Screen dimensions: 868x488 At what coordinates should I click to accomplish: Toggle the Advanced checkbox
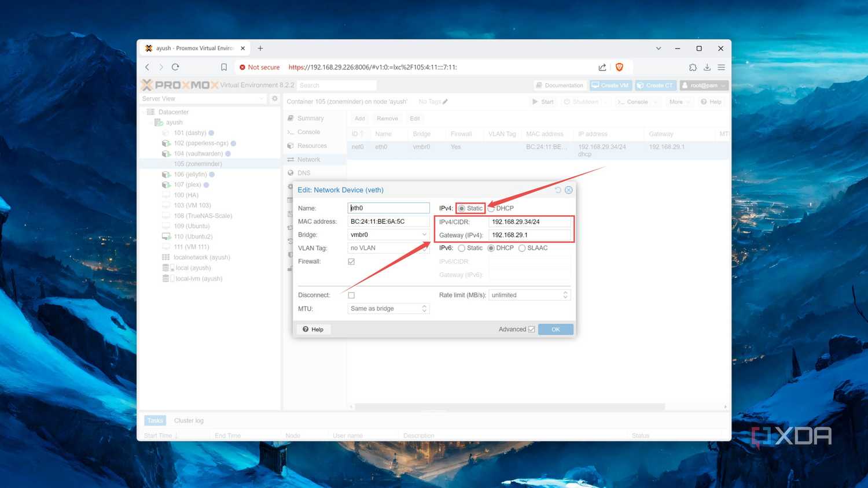coord(531,329)
